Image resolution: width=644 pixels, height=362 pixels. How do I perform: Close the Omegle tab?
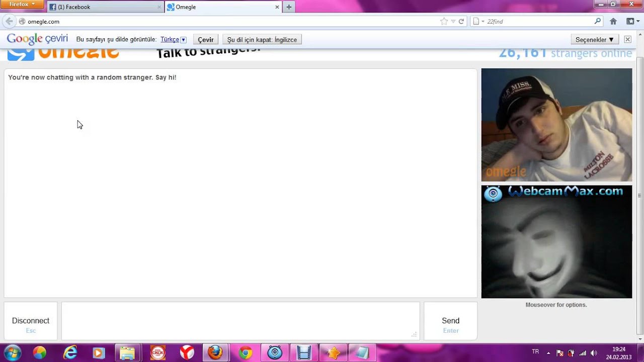277,7
